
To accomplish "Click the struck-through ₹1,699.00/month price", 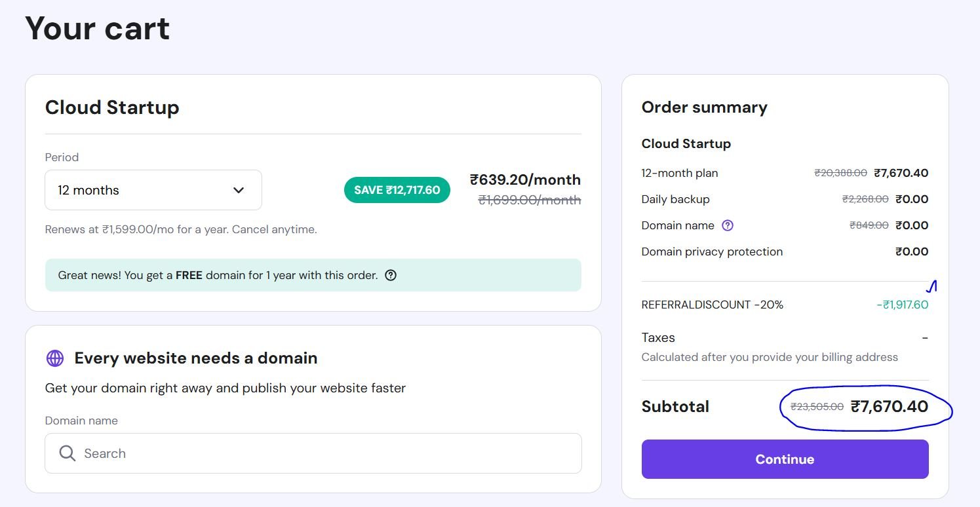I will [x=529, y=200].
